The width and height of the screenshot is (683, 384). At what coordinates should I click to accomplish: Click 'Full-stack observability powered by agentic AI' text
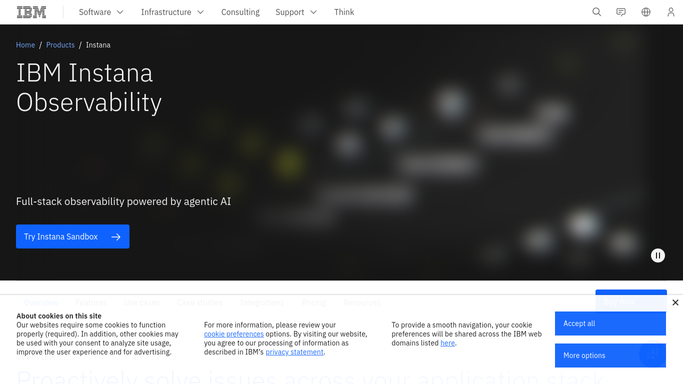tap(124, 202)
